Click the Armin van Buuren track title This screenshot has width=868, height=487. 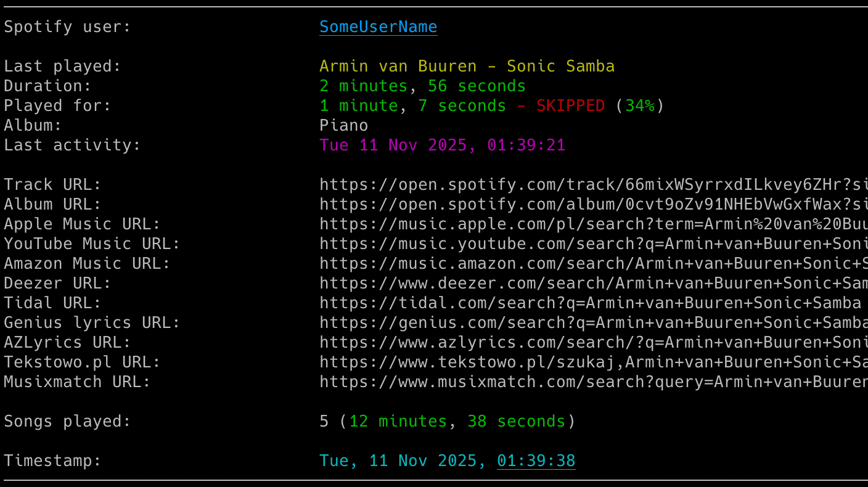click(467, 67)
